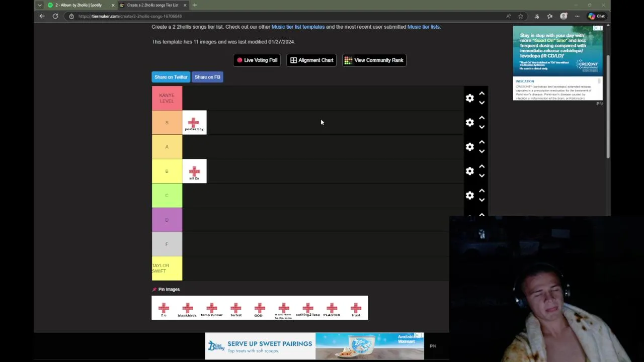Move S tier row down
644x362 pixels.
481,127
